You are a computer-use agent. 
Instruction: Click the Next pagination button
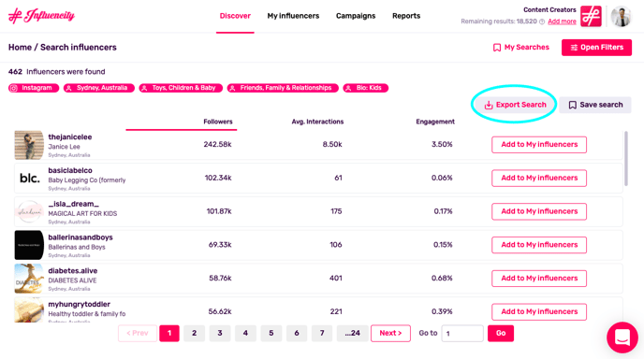[x=390, y=333]
